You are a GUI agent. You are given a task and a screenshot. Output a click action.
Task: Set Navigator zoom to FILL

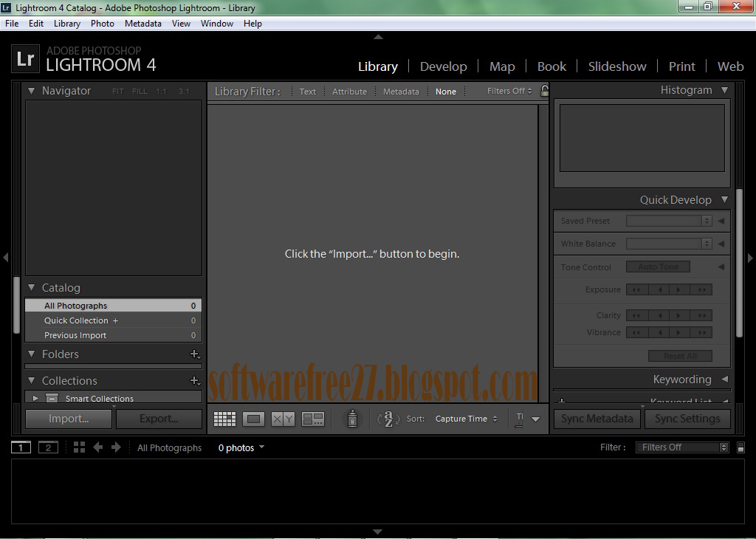click(140, 91)
